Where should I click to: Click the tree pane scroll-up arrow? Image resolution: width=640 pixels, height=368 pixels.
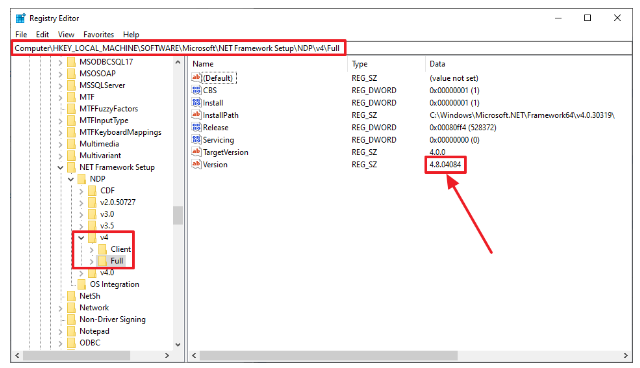point(178,62)
